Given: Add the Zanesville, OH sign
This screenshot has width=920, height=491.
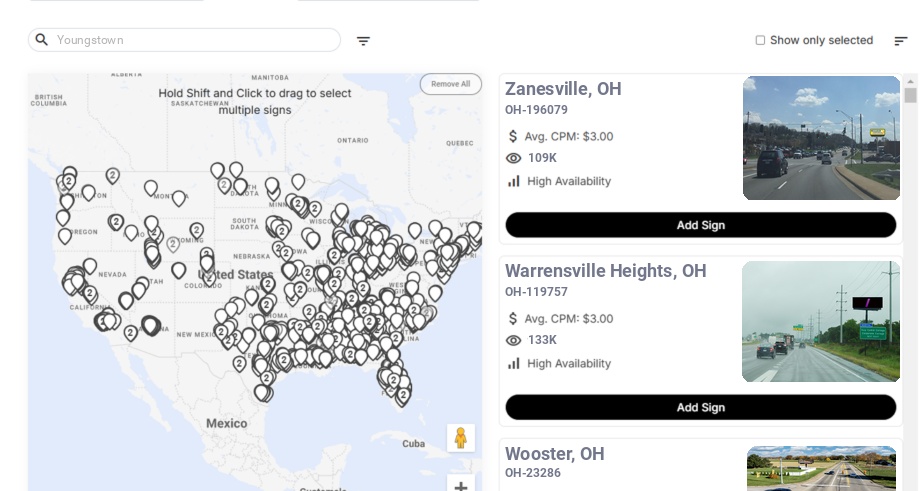Looking at the screenshot, I should [x=701, y=225].
